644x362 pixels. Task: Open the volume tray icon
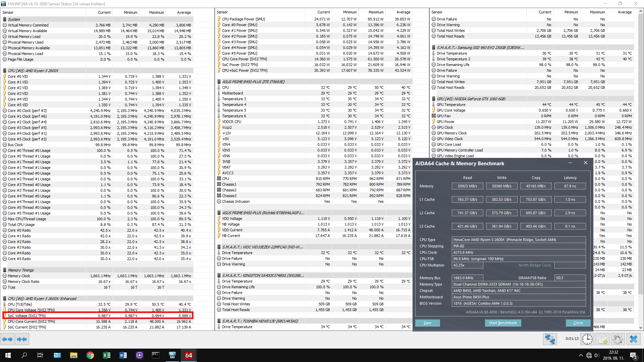(x=597, y=355)
